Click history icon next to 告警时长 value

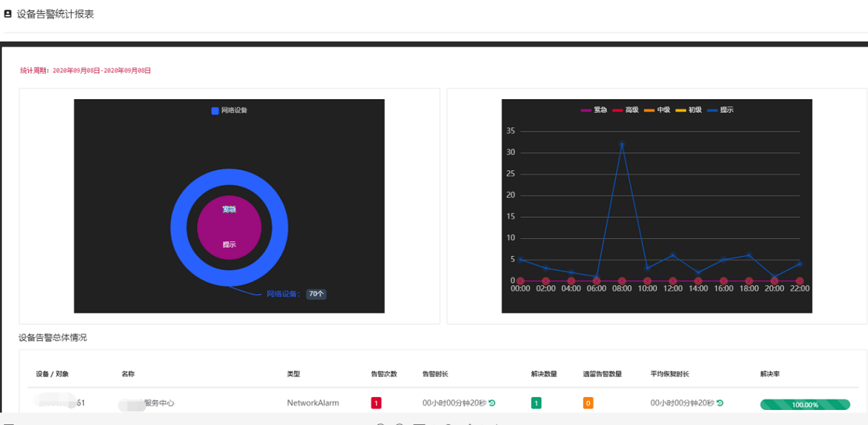pyautogui.click(x=492, y=403)
